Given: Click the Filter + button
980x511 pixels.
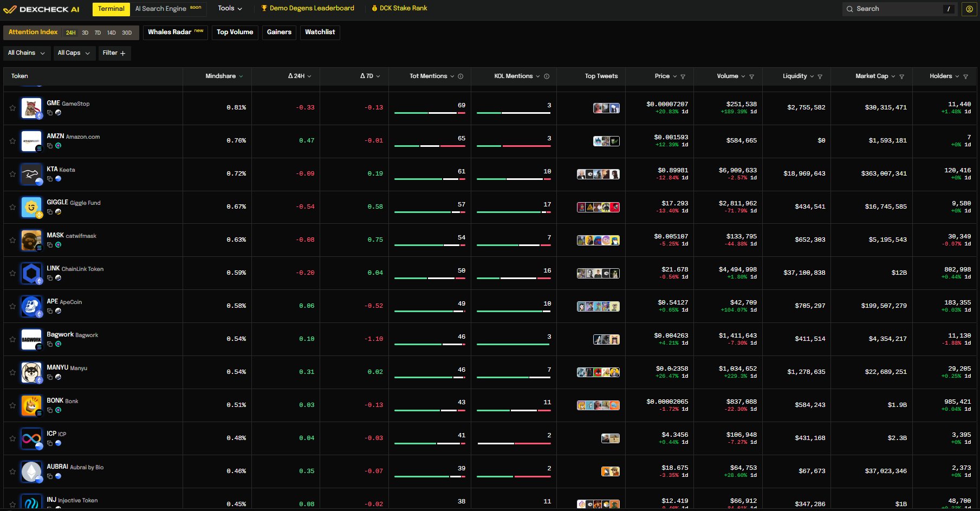Looking at the screenshot, I should (x=114, y=53).
